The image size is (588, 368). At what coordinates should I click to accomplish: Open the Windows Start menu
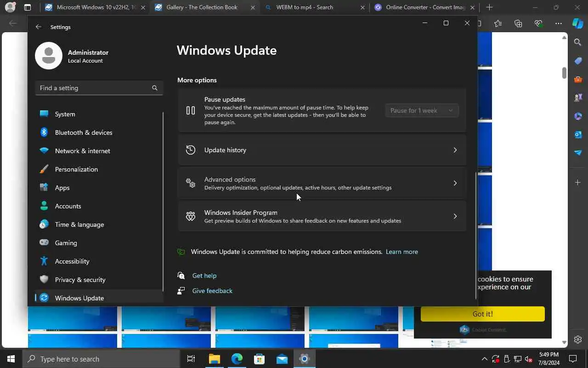pyautogui.click(x=11, y=359)
